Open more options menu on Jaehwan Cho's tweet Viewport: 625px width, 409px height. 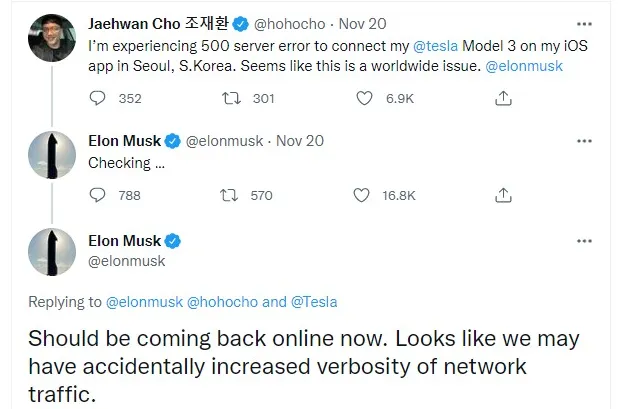coord(584,24)
